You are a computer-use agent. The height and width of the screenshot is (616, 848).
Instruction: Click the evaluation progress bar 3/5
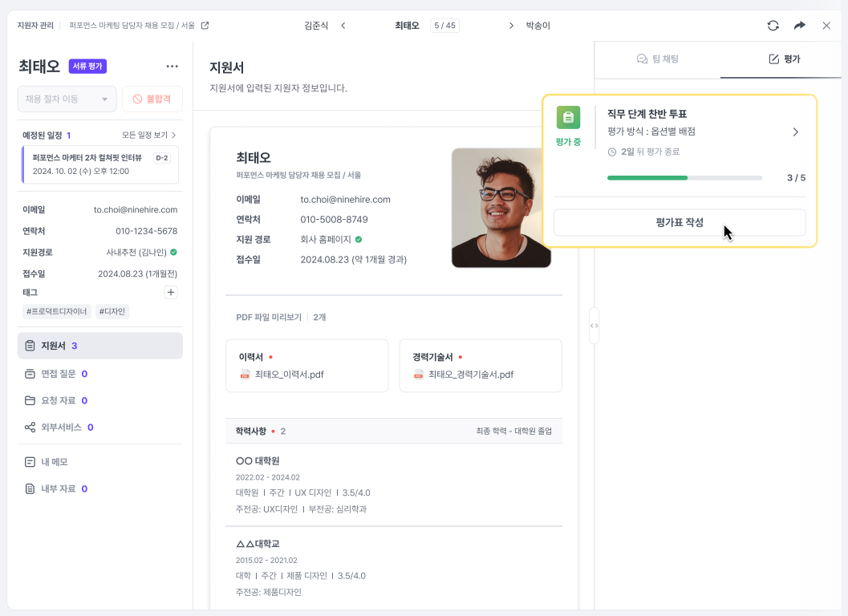pyautogui.click(x=684, y=177)
